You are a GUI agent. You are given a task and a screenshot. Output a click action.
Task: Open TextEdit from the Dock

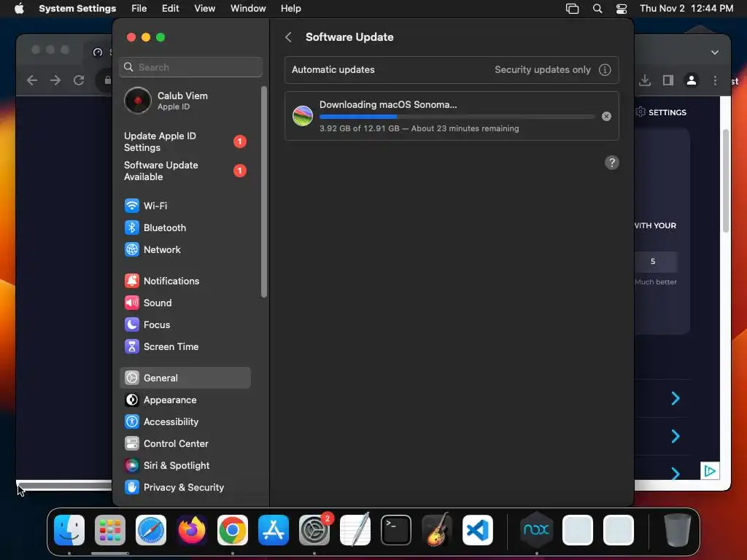coord(355,530)
